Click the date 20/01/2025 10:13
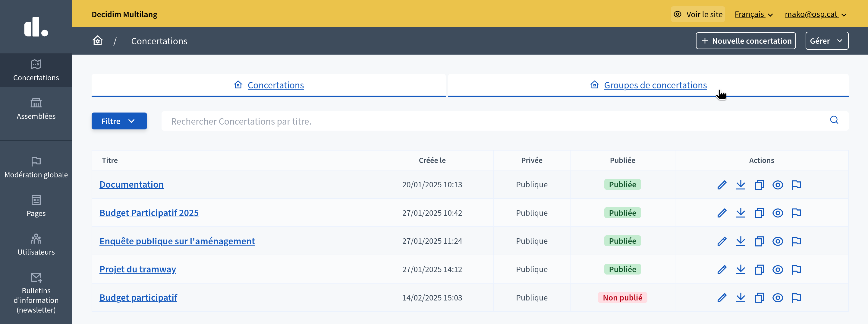868x324 pixels. [x=432, y=184]
